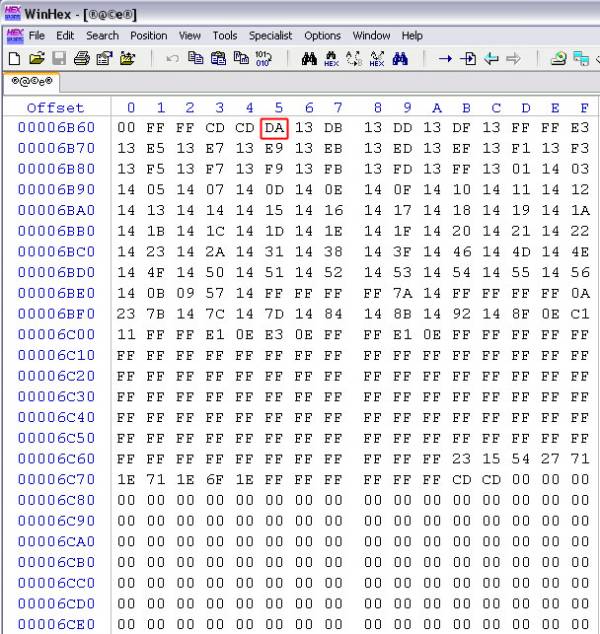
Task: Open the Help menu
Action: tap(412, 36)
